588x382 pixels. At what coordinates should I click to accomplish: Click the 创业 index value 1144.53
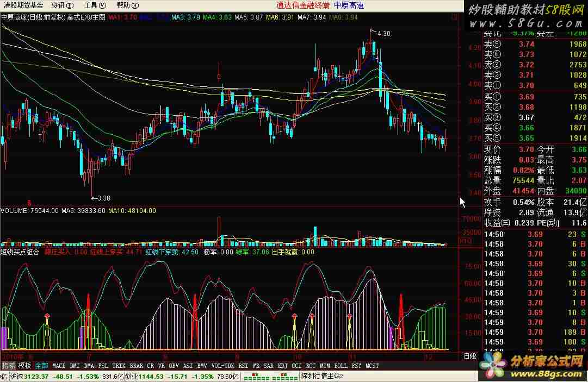pos(150,377)
